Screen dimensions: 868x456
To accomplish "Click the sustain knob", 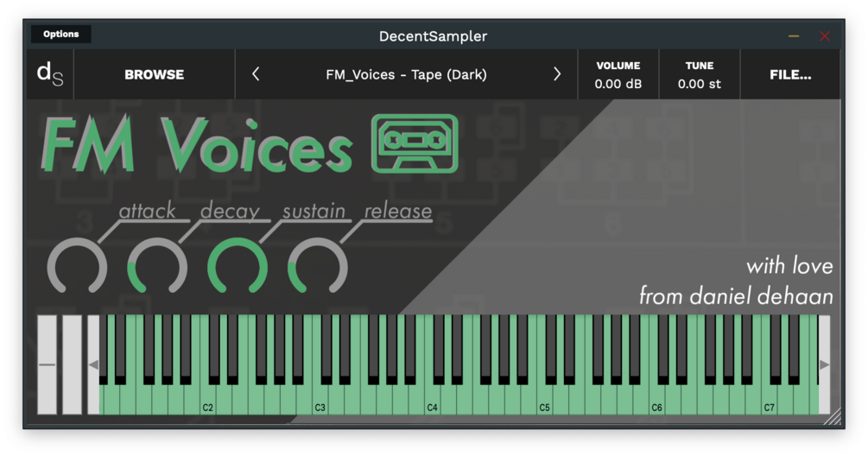I will pos(238,266).
